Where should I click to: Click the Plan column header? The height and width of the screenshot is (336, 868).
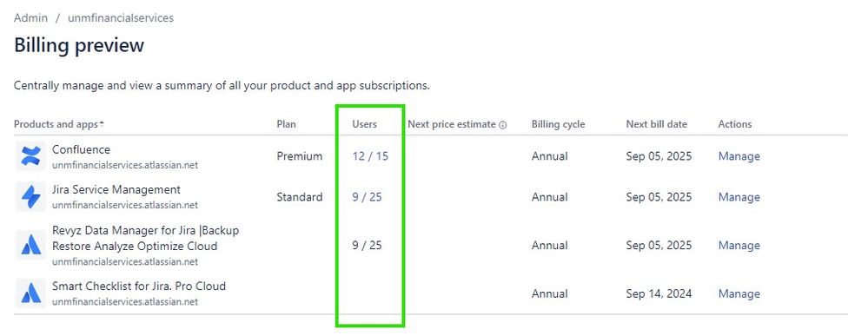tap(286, 124)
